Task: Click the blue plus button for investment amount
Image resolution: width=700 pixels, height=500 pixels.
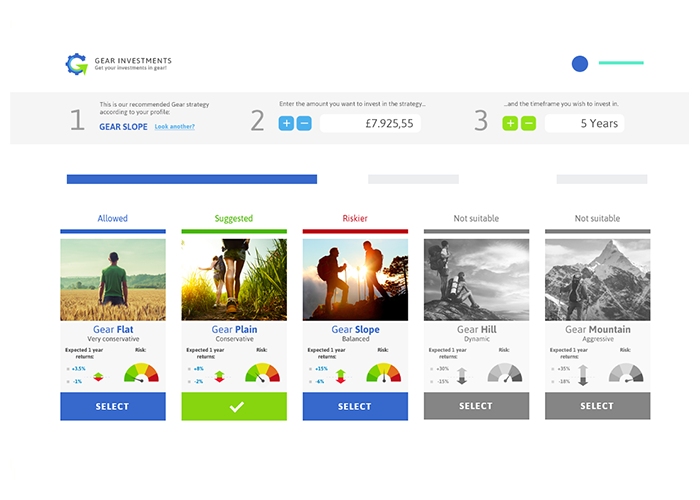Action: point(286,123)
